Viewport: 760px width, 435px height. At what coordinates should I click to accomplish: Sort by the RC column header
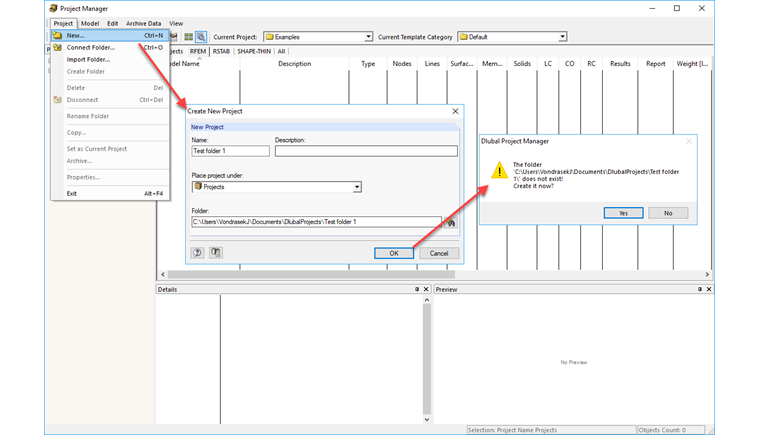[591, 64]
